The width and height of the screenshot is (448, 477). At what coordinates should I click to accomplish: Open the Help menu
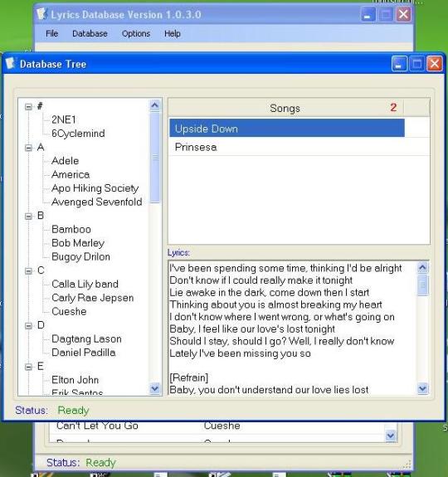pos(173,33)
